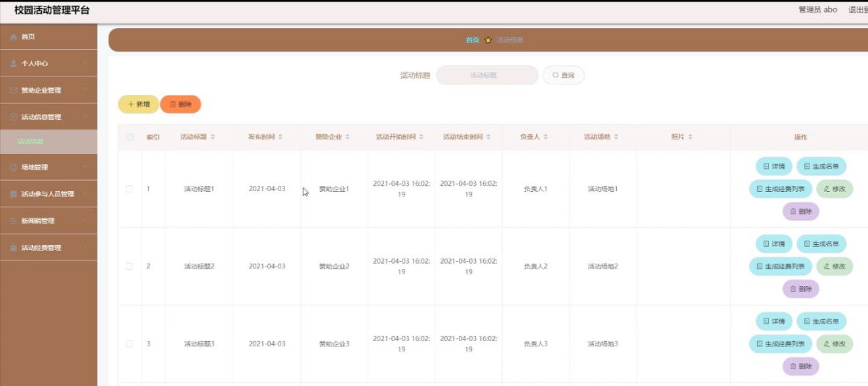The height and width of the screenshot is (386, 868).
Task: Open 详情 for 活动标题3
Action: (x=774, y=321)
